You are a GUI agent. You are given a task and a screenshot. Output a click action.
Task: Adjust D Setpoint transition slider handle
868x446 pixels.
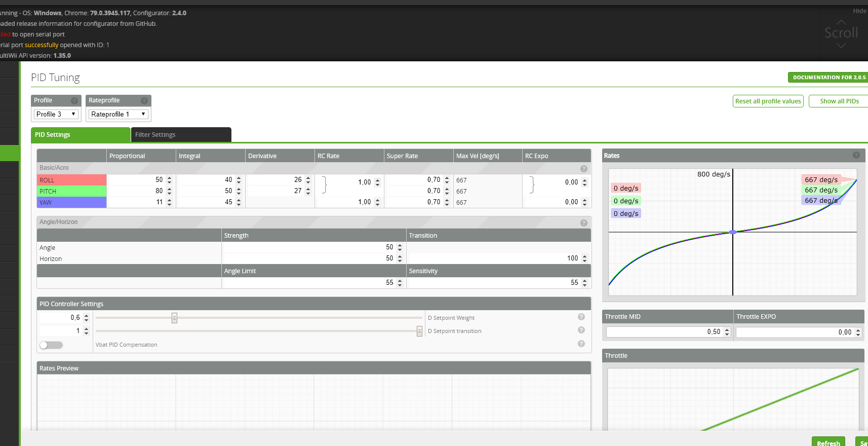(419, 331)
